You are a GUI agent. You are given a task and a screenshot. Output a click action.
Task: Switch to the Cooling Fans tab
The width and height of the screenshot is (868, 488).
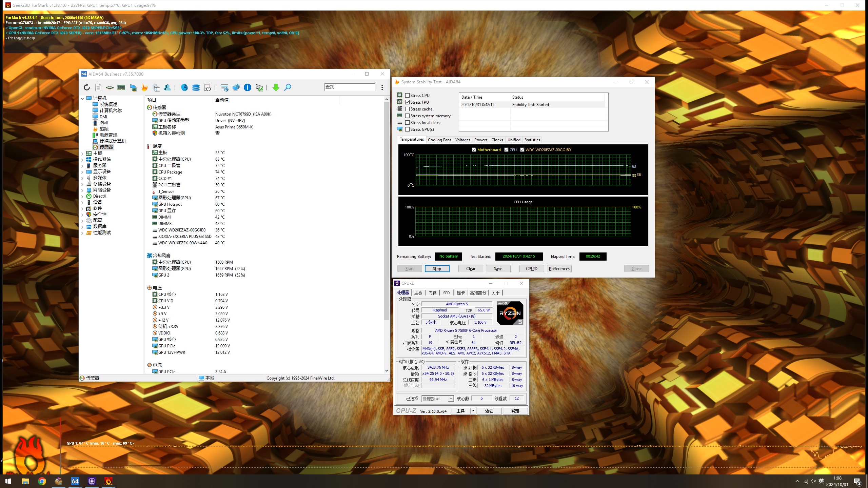(439, 140)
